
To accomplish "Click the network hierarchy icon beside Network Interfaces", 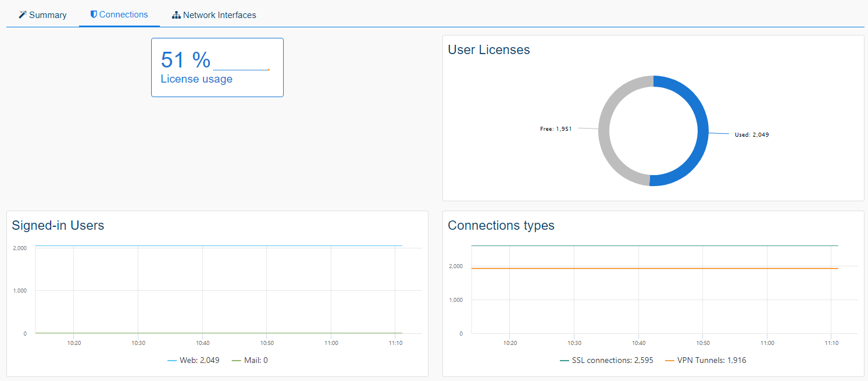I will 176,15.
